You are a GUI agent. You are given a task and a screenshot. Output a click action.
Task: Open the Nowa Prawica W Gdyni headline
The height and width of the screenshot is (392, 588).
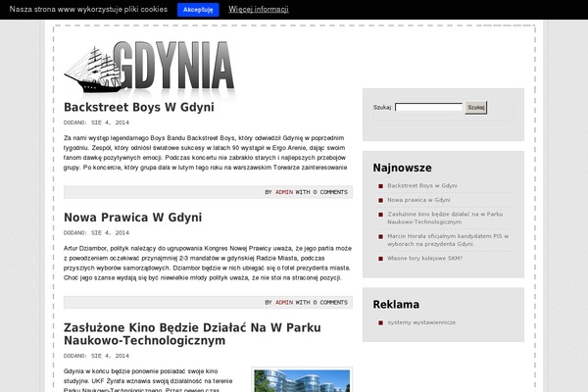click(132, 218)
